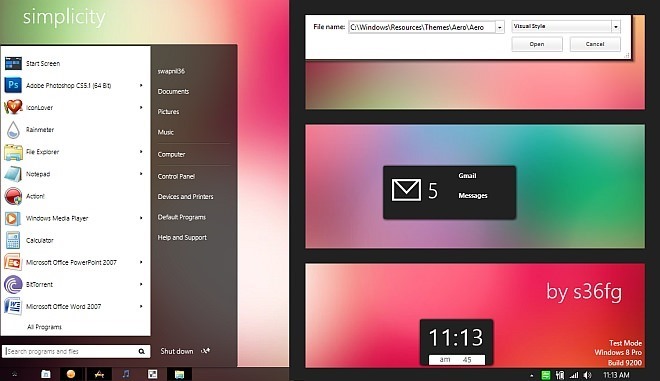This screenshot has width=660, height=381.
Task: Click the Shut down button
Action: 177,351
